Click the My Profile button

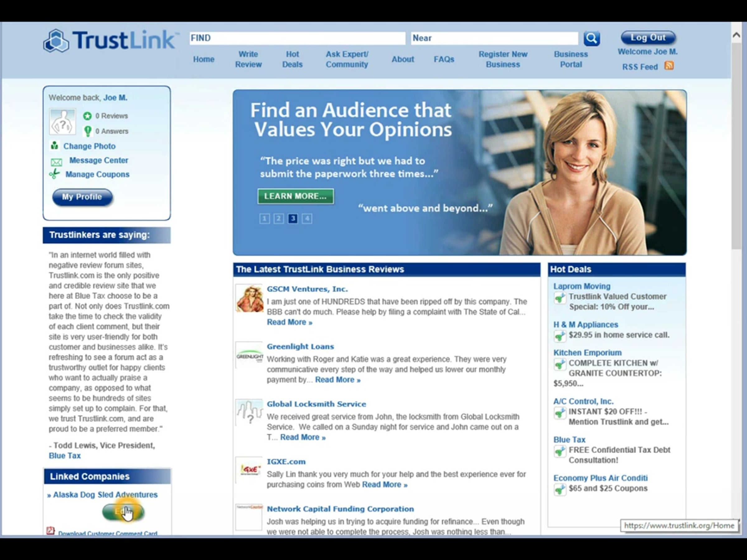tap(82, 197)
